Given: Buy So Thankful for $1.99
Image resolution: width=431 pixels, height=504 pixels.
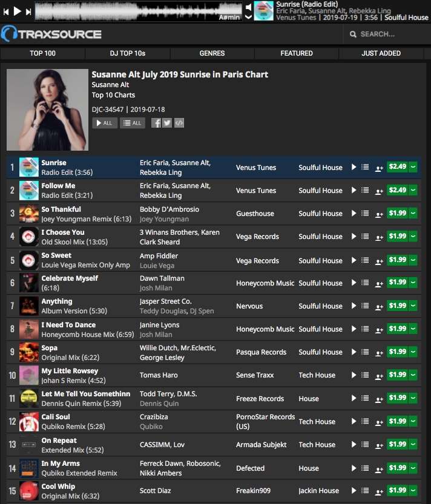Looking at the screenshot, I should point(398,213).
